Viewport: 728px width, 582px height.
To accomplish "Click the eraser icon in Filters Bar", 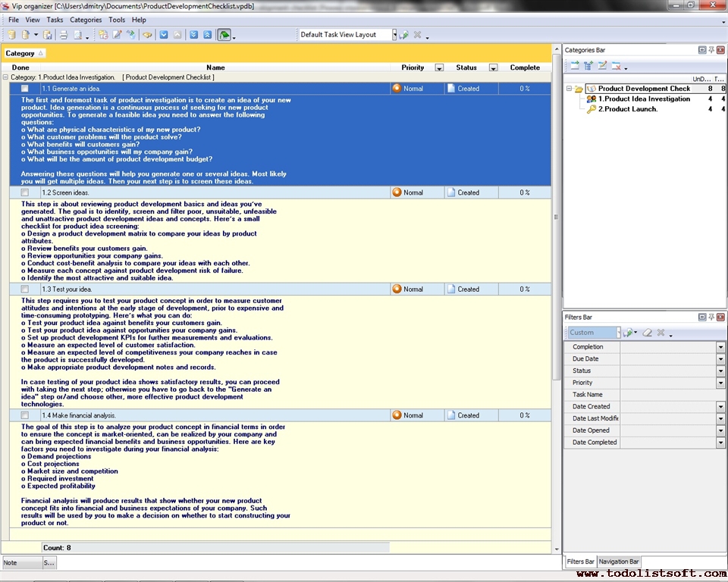I will pos(647,333).
